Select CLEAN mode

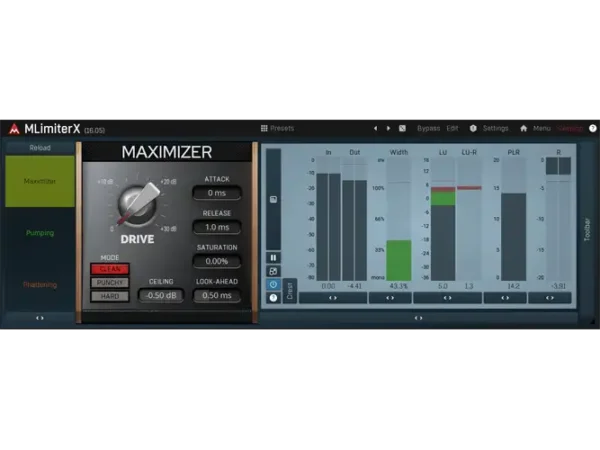pyautogui.click(x=110, y=269)
